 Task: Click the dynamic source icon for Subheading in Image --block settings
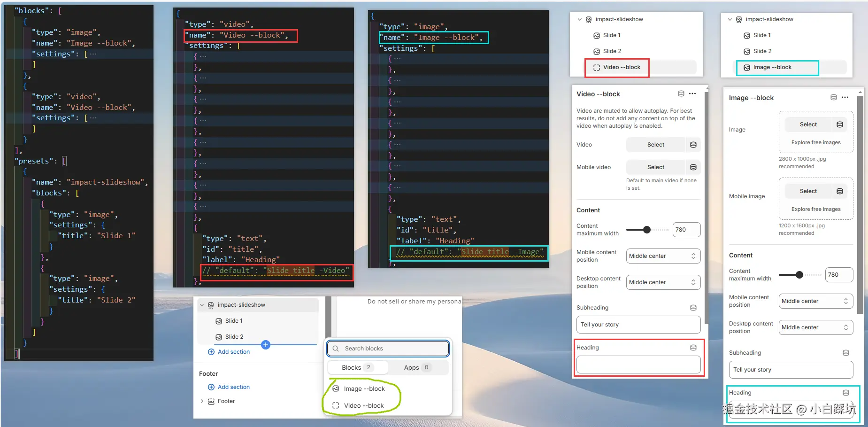pyautogui.click(x=846, y=353)
